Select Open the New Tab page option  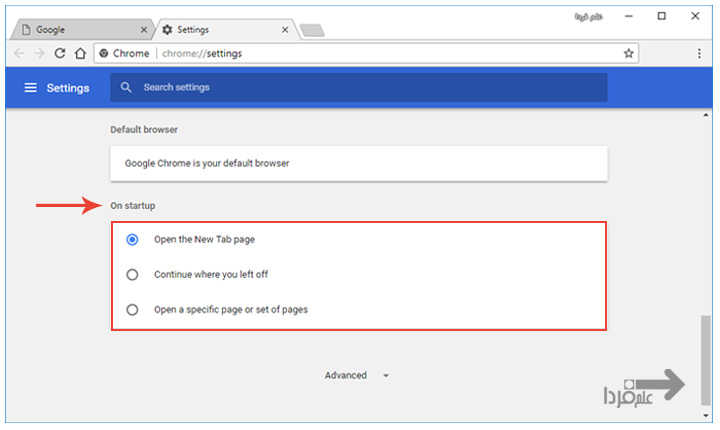[x=132, y=240]
